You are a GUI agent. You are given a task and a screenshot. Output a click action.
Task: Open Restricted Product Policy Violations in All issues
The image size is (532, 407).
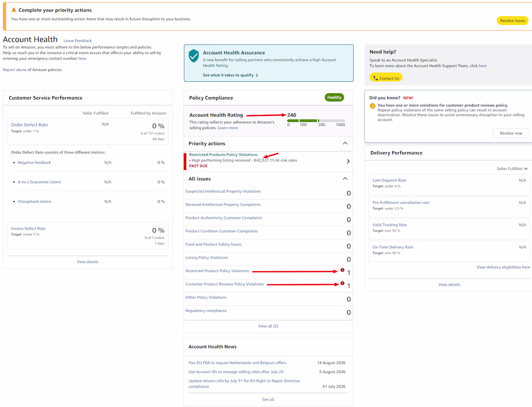click(x=217, y=271)
